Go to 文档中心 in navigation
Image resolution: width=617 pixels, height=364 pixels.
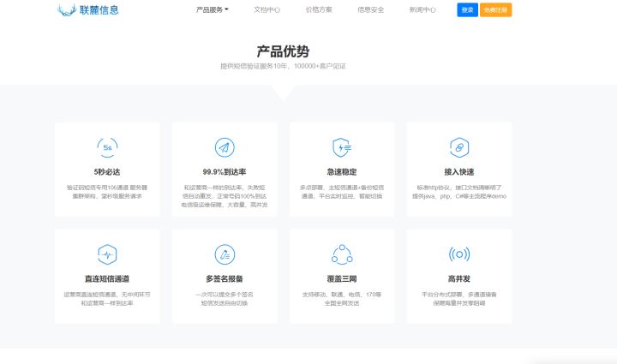click(x=267, y=9)
